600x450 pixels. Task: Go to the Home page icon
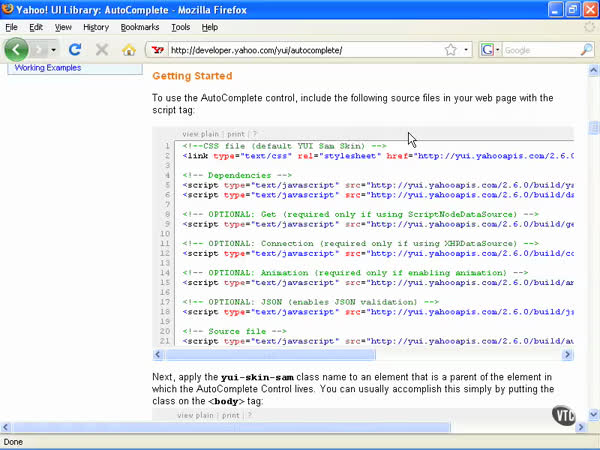[129, 49]
